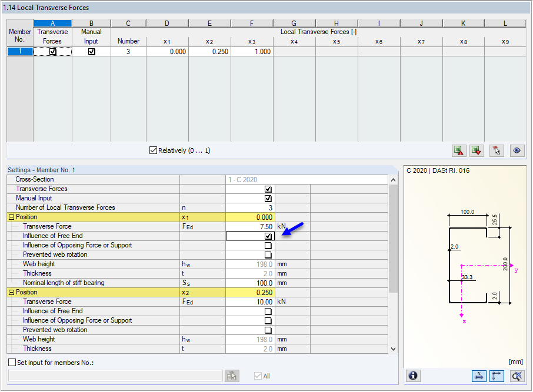Show selected member in graphics view
Image resolution: width=533 pixels, height=392 pixels.
coord(517,150)
